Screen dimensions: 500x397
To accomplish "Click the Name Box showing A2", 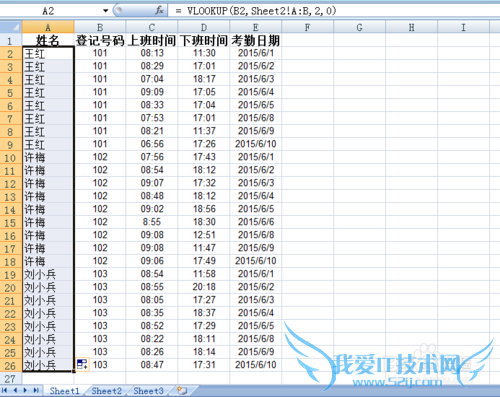I will (48, 11).
